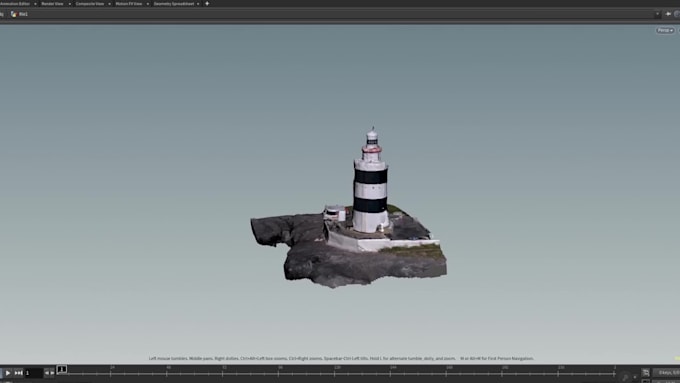Open the Render View tab dropdown arrow
The width and height of the screenshot is (680, 383).
click(69, 4)
